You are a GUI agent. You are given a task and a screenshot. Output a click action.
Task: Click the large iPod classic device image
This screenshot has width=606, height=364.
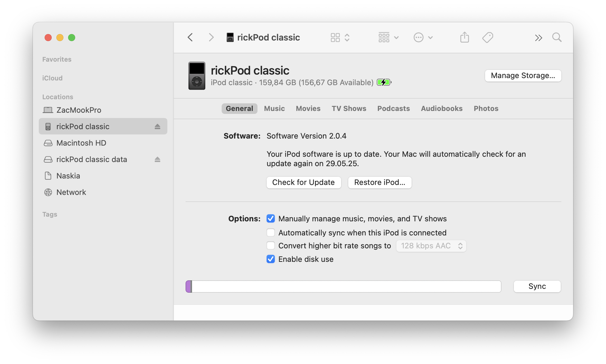point(197,76)
